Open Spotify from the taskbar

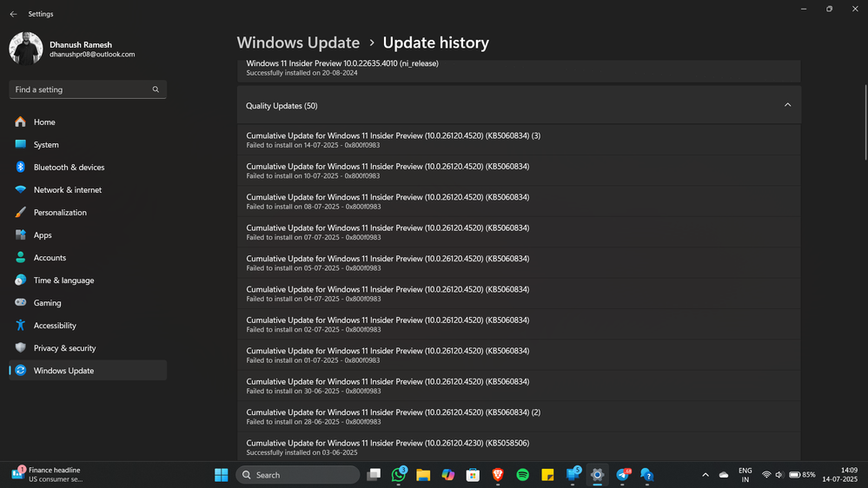(522, 475)
